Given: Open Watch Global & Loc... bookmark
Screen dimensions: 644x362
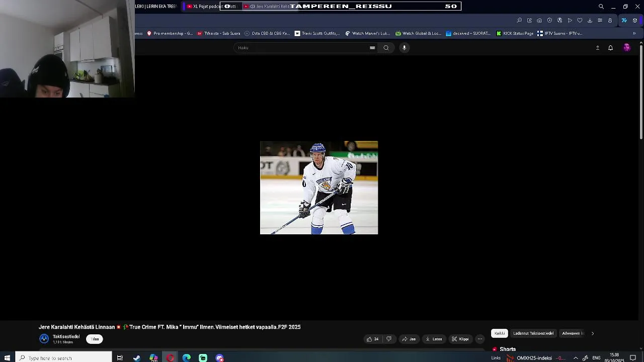Looking at the screenshot, I should 418,34.
